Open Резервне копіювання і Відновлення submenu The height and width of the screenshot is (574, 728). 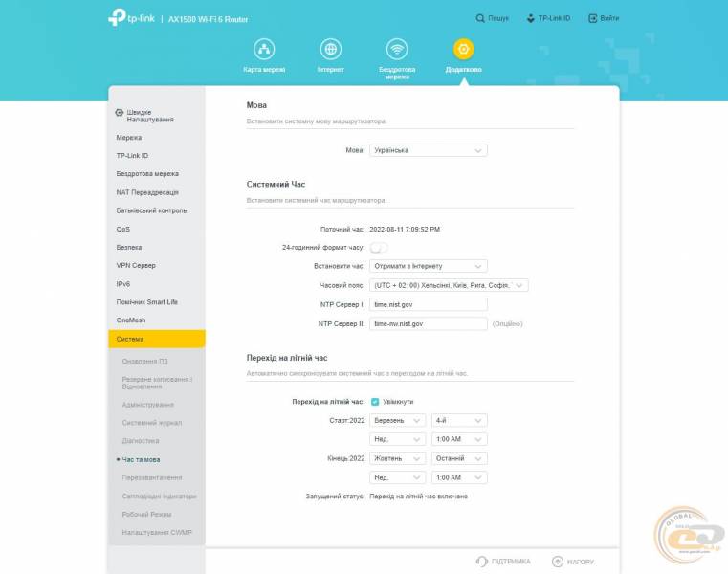[x=157, y=383]
